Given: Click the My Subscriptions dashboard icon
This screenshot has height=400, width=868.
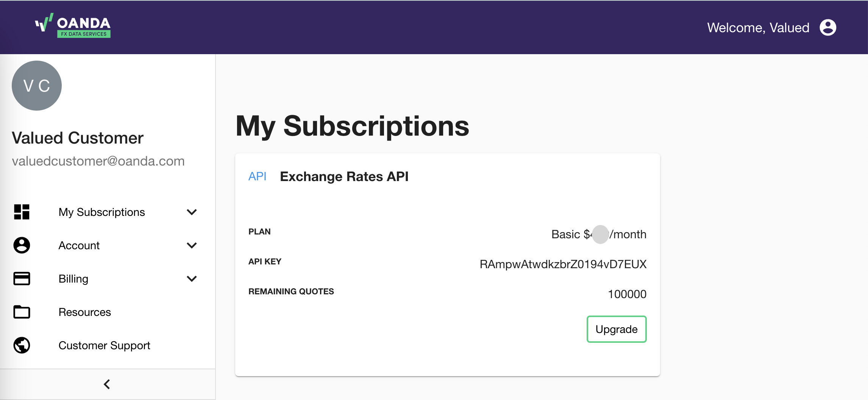Looking at the screenshot, I should [x=22, y=212].
